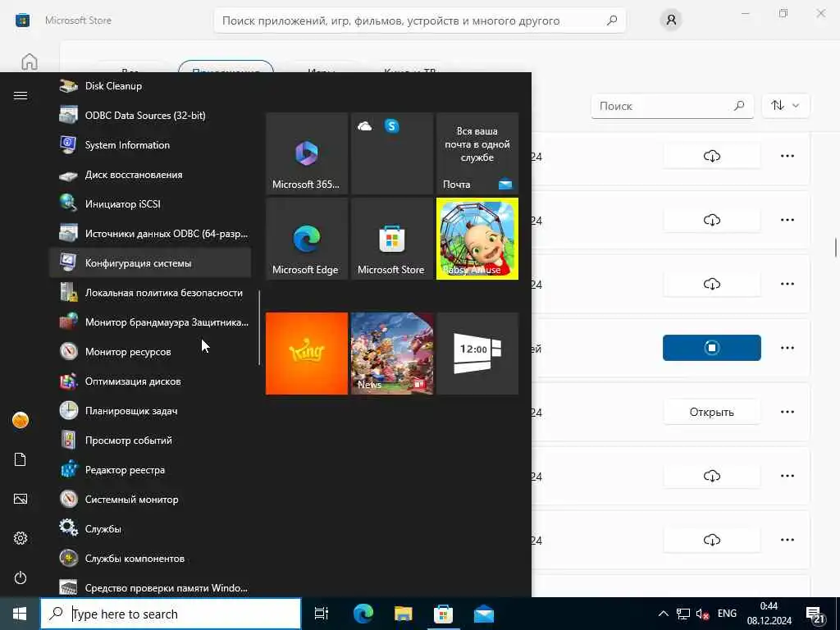Viewport: 840px width, 630px height.
Task: Launch Редактор реестра
Action: [150, 470]
